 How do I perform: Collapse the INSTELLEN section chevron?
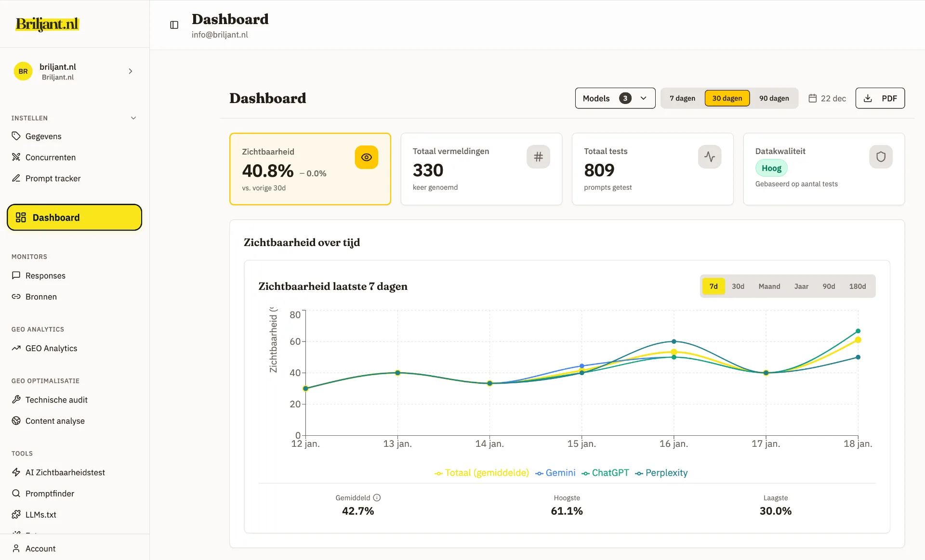[133, 118]
